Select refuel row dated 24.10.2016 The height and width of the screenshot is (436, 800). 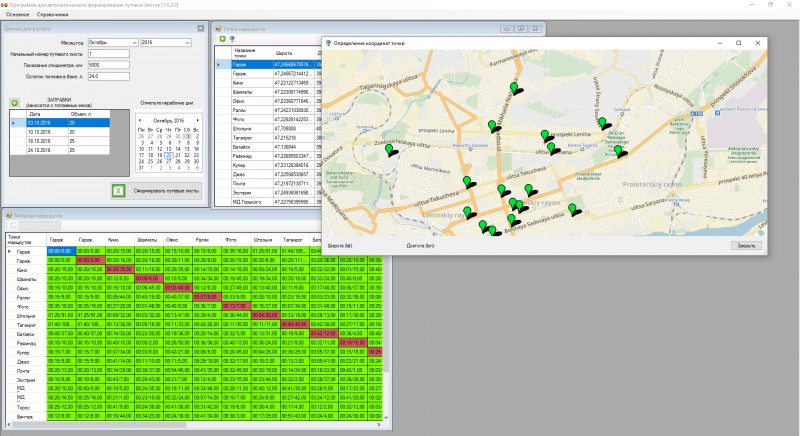[x=59, y=150]
